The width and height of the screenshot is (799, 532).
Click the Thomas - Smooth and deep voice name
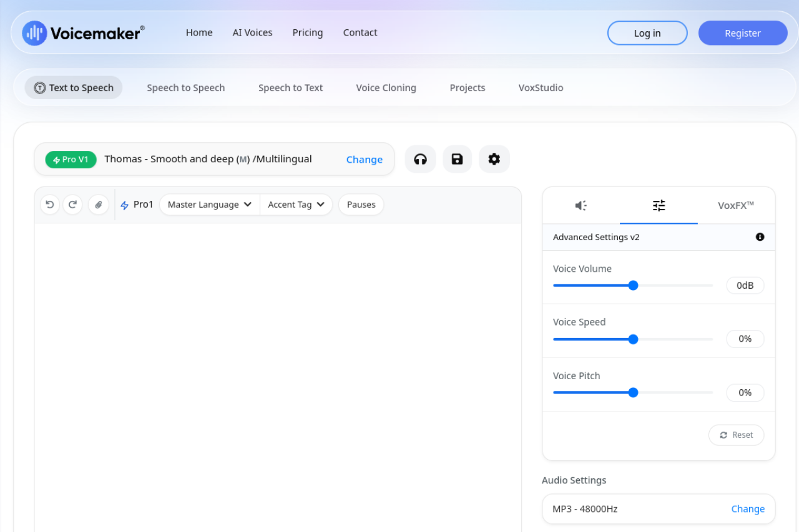[208, 159]
